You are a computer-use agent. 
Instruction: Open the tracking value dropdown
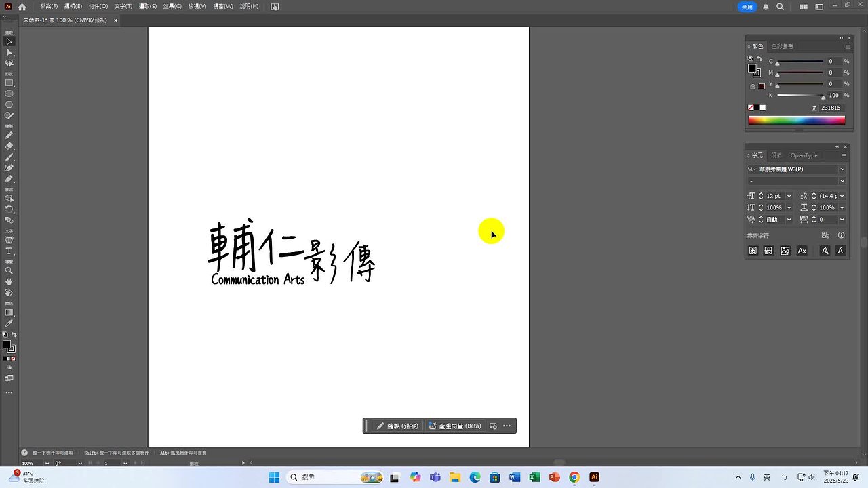click(842, 220)
